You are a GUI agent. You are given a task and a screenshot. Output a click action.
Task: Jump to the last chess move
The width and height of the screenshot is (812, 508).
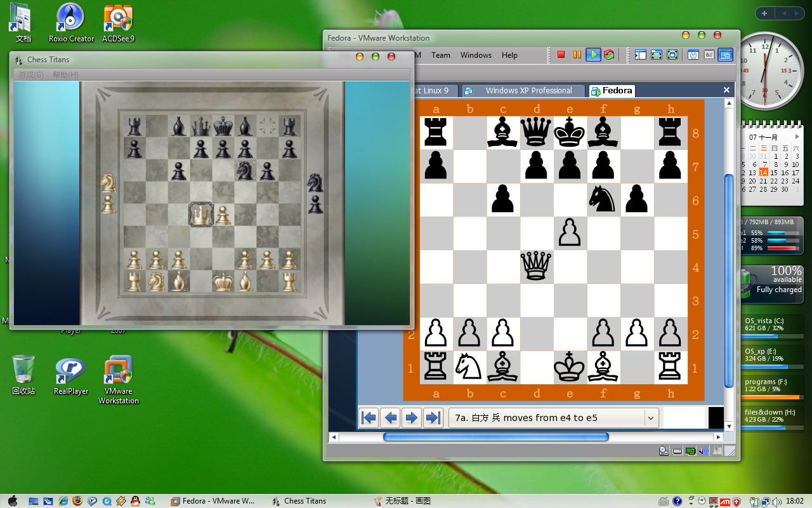(x=433, y=417)
